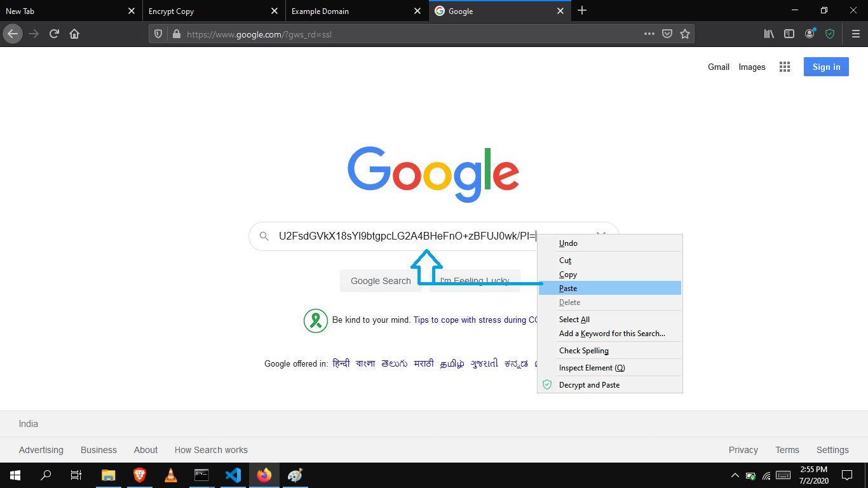
Task: Choose Copy in the context menu
Action: pos(610,274)
